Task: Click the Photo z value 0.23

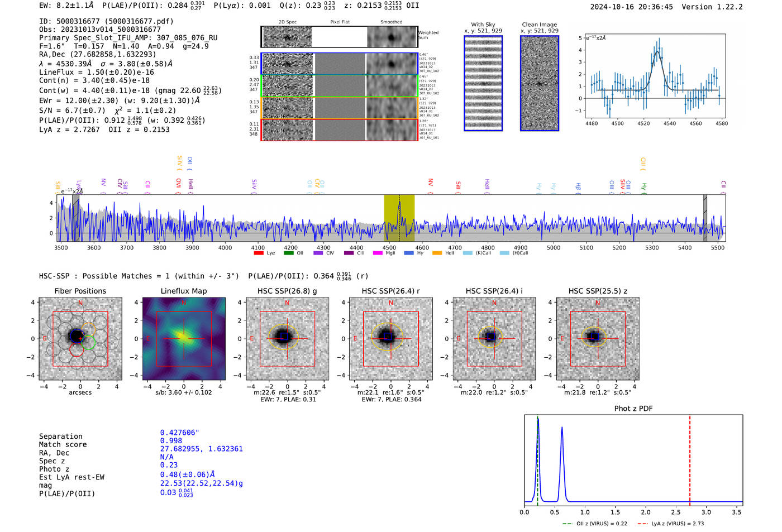Action: [169, 465]
